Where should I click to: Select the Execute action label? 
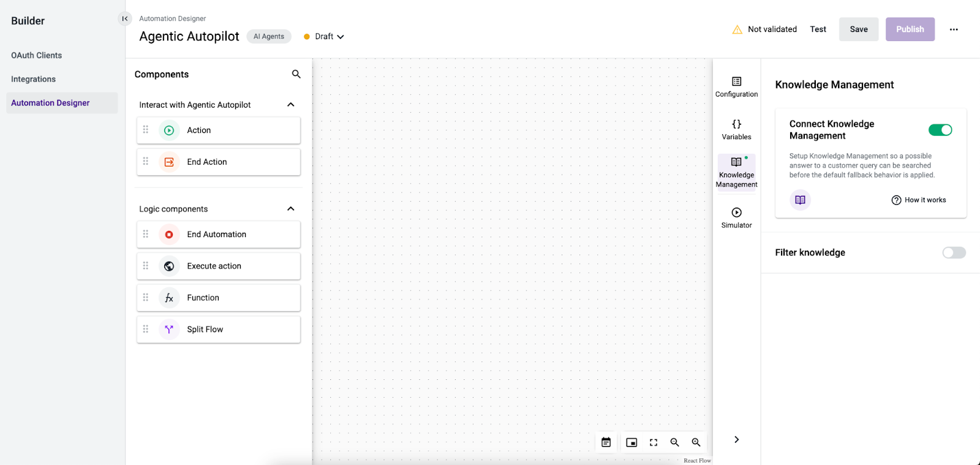tap(214, 267)
